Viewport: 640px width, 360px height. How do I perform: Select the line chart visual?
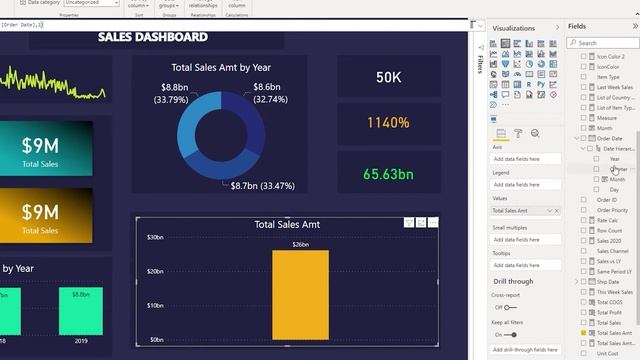coord(493,54)
